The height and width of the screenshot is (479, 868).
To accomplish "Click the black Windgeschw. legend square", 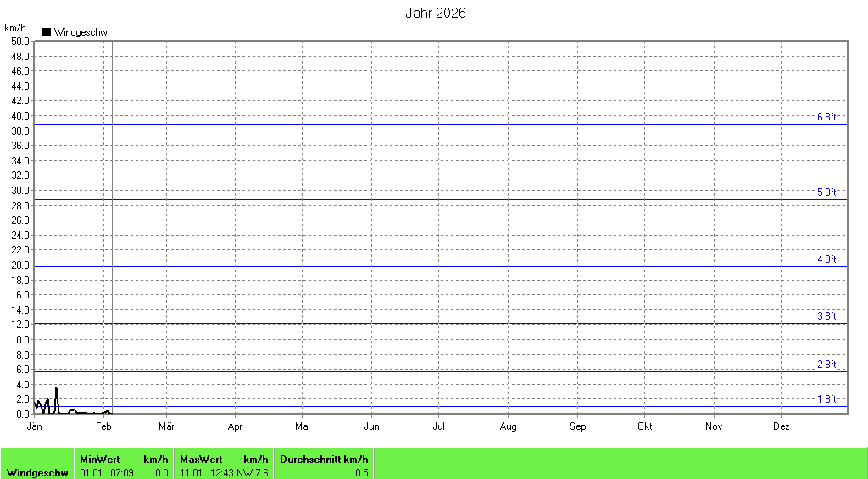I will point(47,32).
